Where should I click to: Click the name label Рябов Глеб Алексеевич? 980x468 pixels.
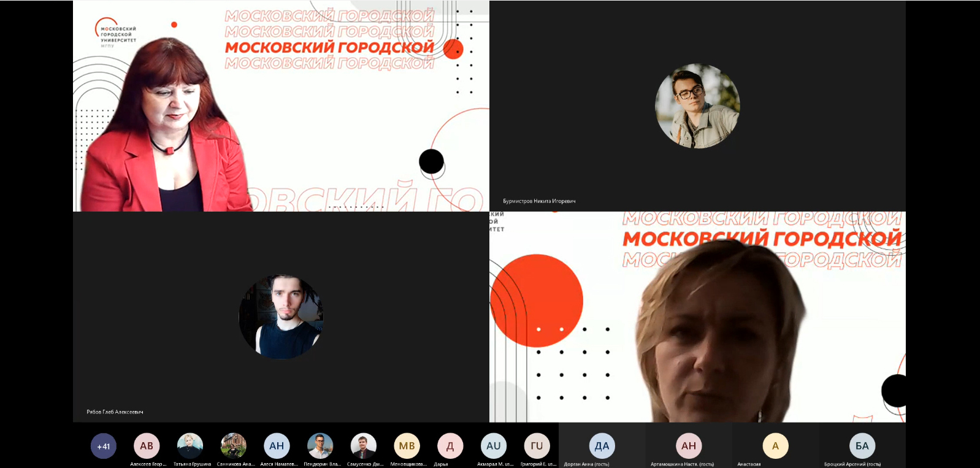coord(115,412)
